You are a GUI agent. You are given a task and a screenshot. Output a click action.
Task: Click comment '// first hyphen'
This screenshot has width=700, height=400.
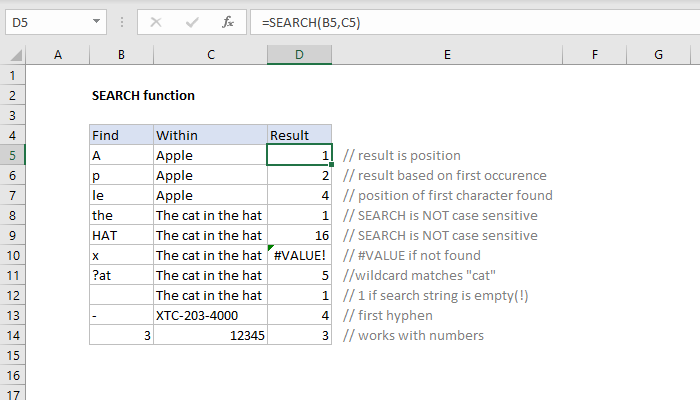click(x=388, y=315)
